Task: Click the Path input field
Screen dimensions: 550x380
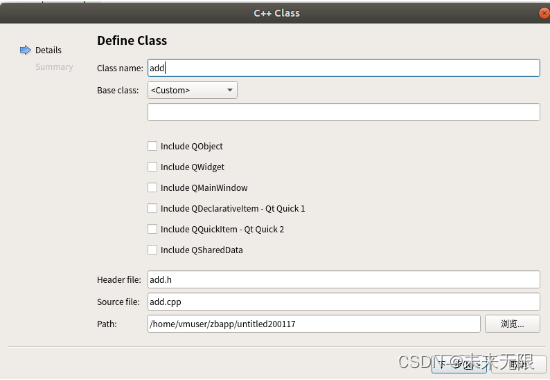Action: tap(314, 324)
